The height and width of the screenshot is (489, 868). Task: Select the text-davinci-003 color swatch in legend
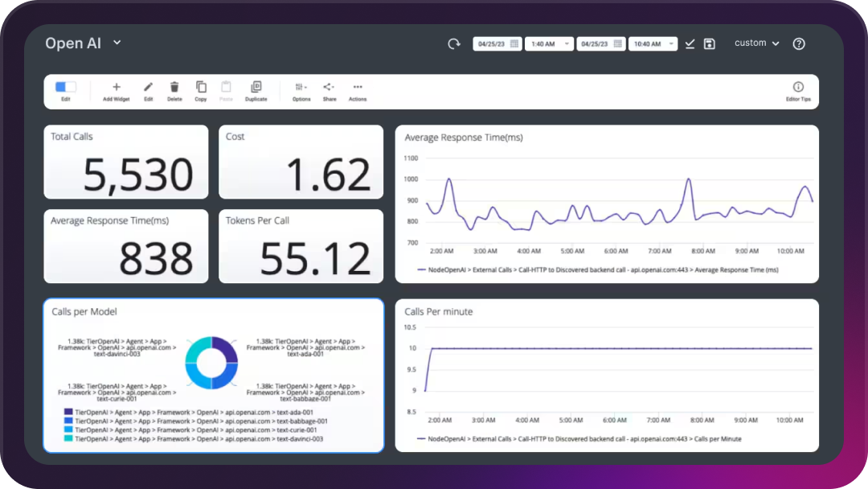coord(68,439)
